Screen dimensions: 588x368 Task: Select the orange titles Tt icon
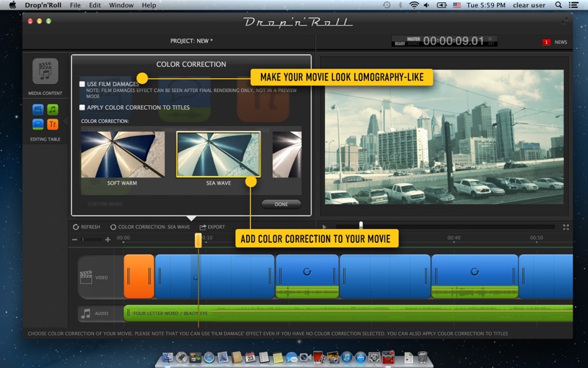[x=52, y=124]
